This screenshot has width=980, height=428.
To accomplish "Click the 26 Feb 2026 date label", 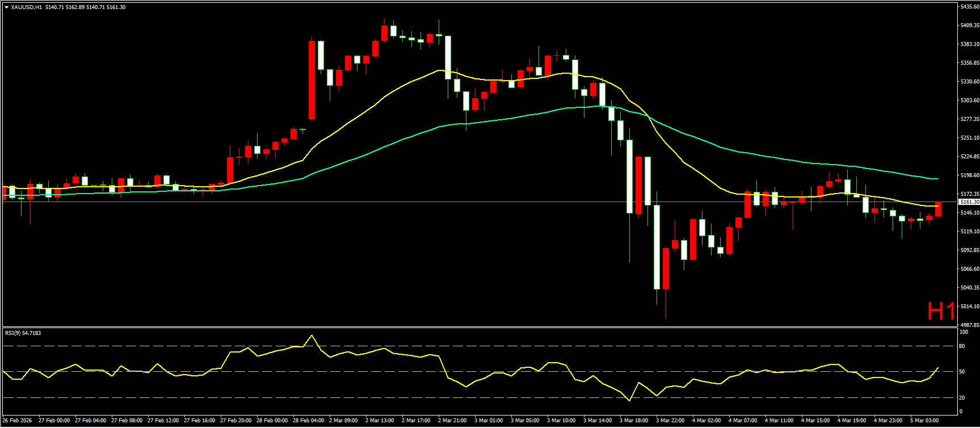I will tap(18, 421).
